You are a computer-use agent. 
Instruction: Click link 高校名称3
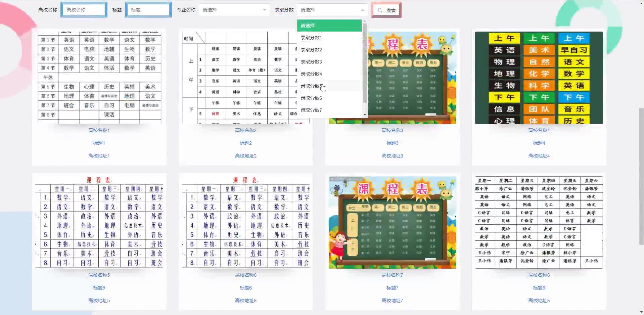pos(392,130)
